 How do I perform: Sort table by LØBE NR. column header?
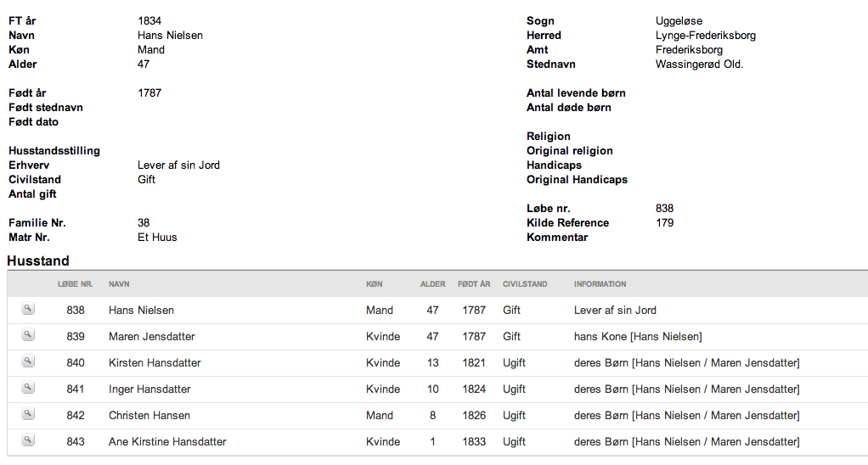pos(76,284)
